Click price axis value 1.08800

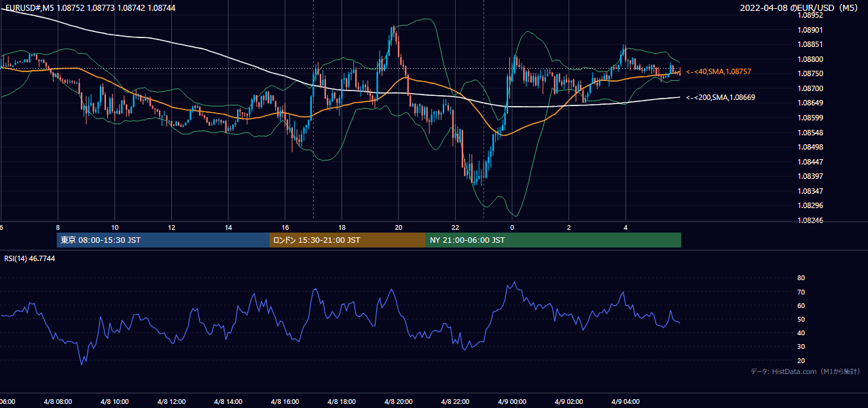coord(810,59)
